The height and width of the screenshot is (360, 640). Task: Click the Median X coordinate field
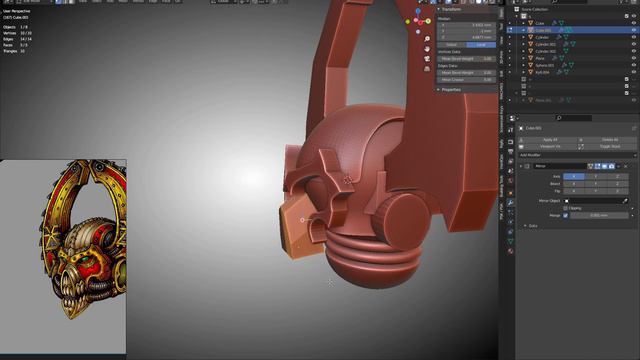(467, 25)
